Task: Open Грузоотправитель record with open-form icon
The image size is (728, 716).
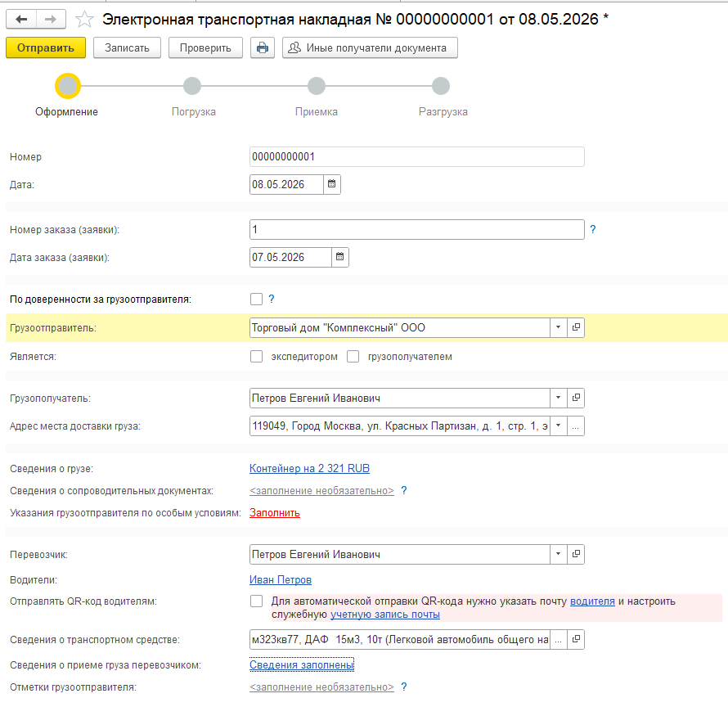Action: [x=576, y=328]
